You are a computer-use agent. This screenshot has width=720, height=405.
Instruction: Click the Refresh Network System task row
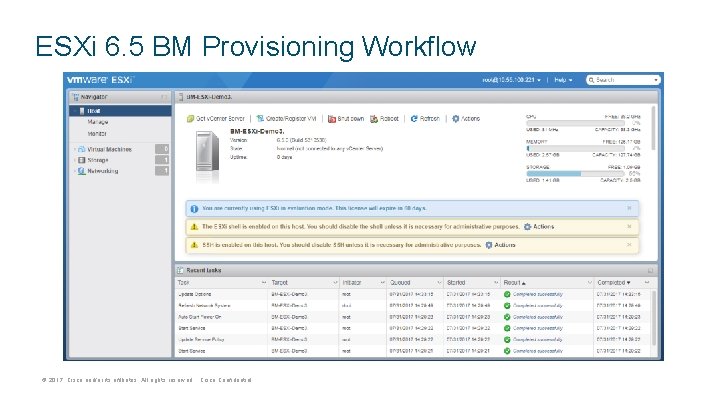[x=413, y=305]
